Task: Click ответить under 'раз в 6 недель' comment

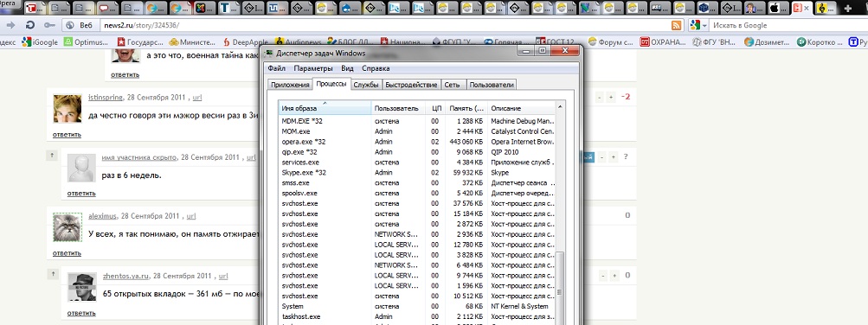Action: point(81,194)
